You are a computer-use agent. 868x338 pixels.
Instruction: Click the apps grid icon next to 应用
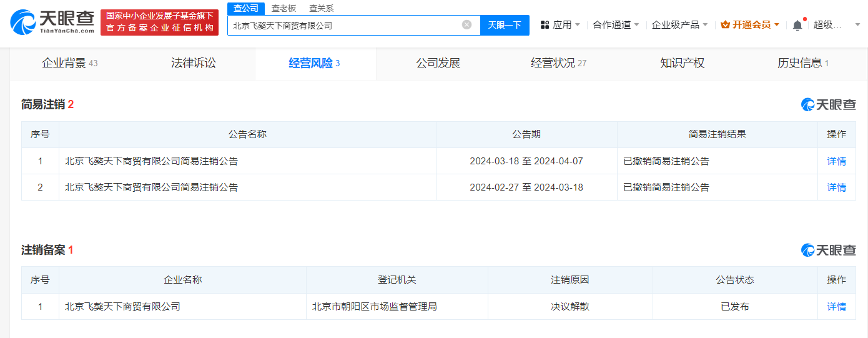pyautogui.click(x=545, y=25)
